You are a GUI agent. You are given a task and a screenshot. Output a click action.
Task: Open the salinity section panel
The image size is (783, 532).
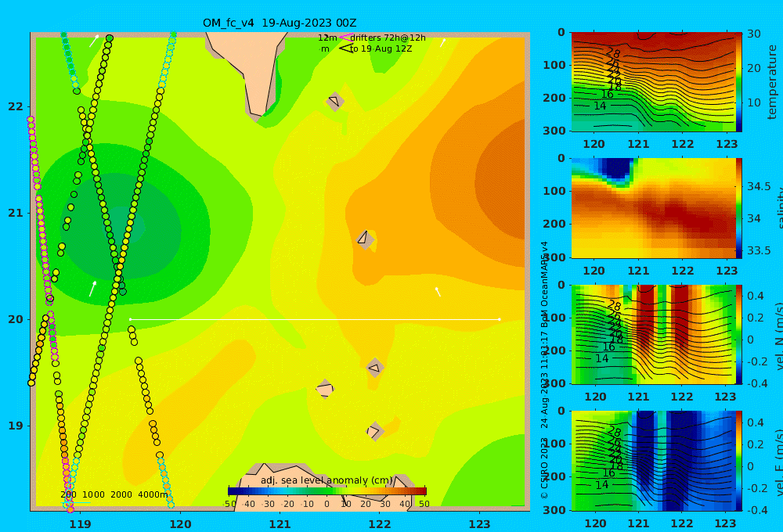[x=653, y=208]
